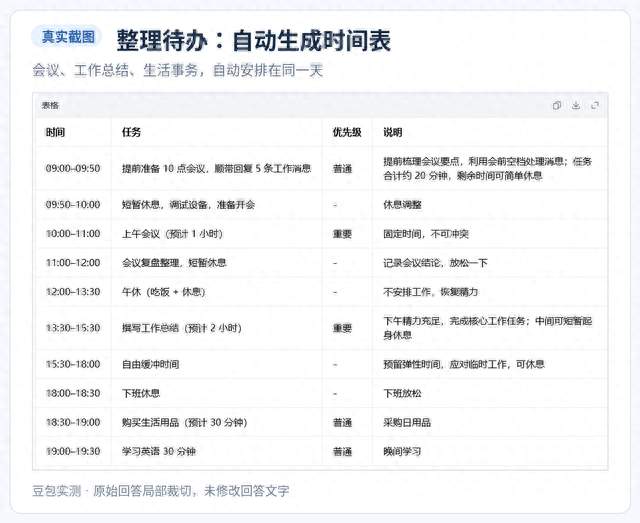This screenshot has width=640, height=523.
Task: Click the description 下午精力充足，完成核心工作任务
Action: 454,321
